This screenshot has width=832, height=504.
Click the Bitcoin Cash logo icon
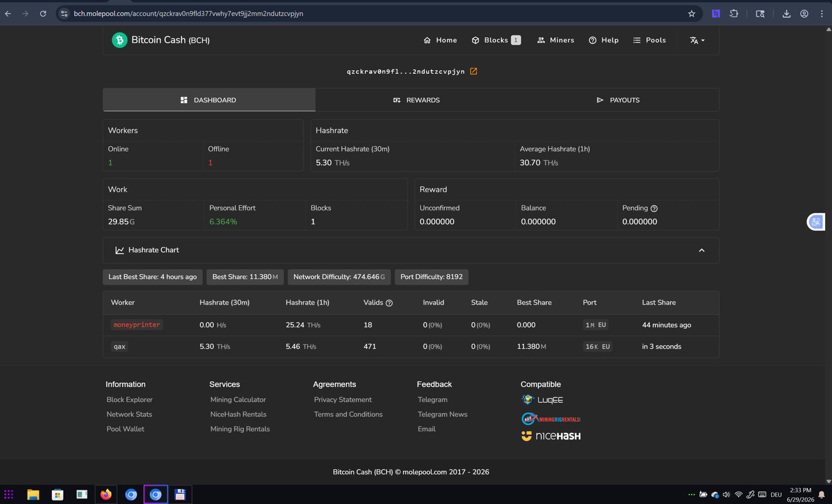120,40
